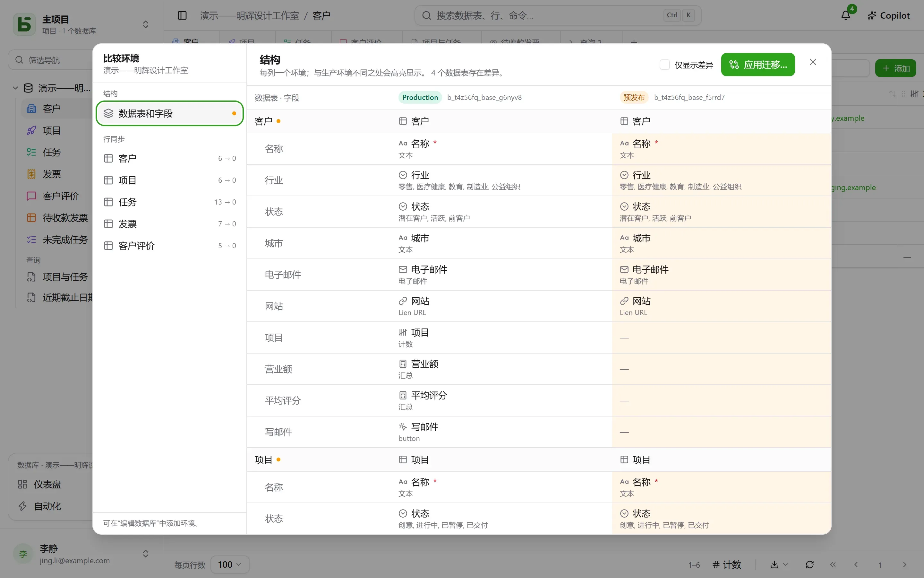Click 演示——明辉设计工作室 breadcrumb link
Screen dimensions: 924x578
[249, 15]
